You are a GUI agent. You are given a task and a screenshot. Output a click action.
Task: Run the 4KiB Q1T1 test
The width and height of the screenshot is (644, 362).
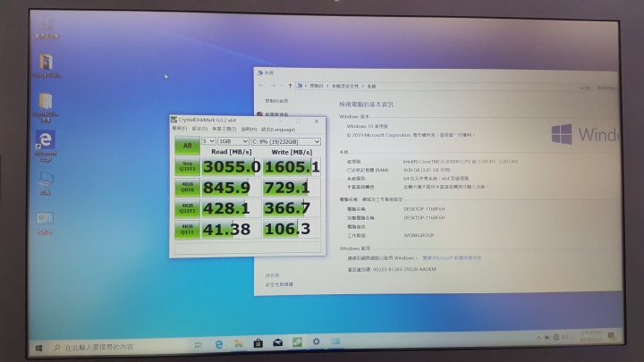[187, 229]
